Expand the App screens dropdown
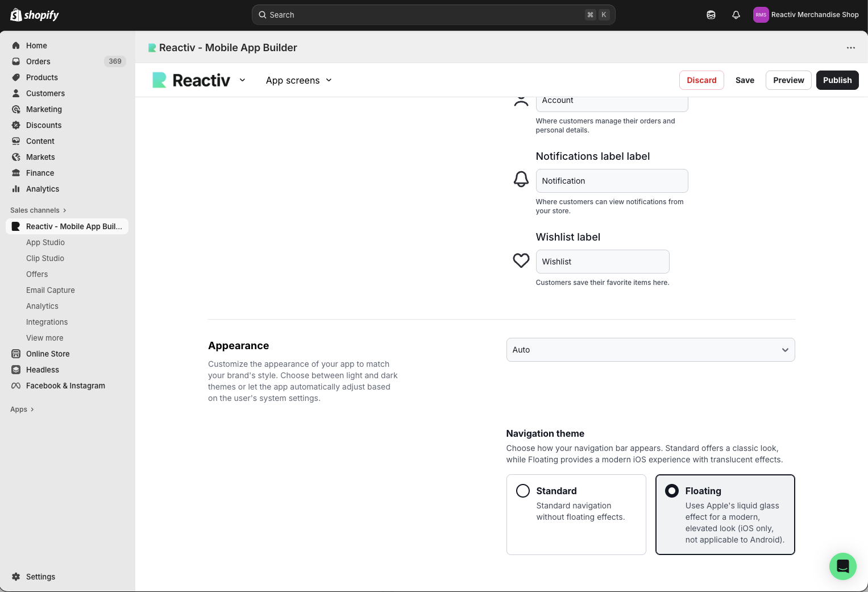This screenshot has height=592, width=868. [x=298, y=80]
